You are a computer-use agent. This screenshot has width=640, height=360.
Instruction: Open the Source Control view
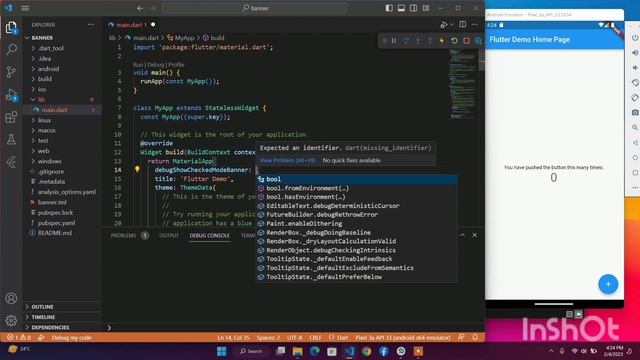pyautogui.click(x=11, y=72)
